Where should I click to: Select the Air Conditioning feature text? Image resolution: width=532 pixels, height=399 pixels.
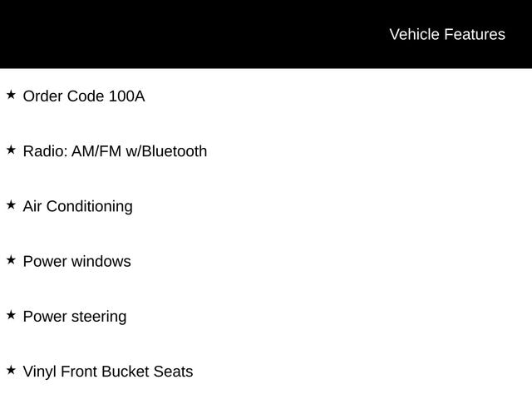[x=77, y=206]
